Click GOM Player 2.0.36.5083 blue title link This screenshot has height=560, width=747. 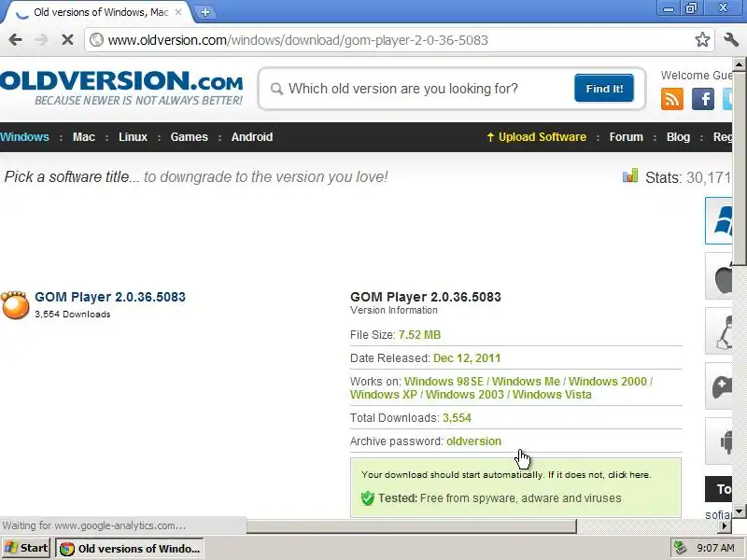point(110,297)
